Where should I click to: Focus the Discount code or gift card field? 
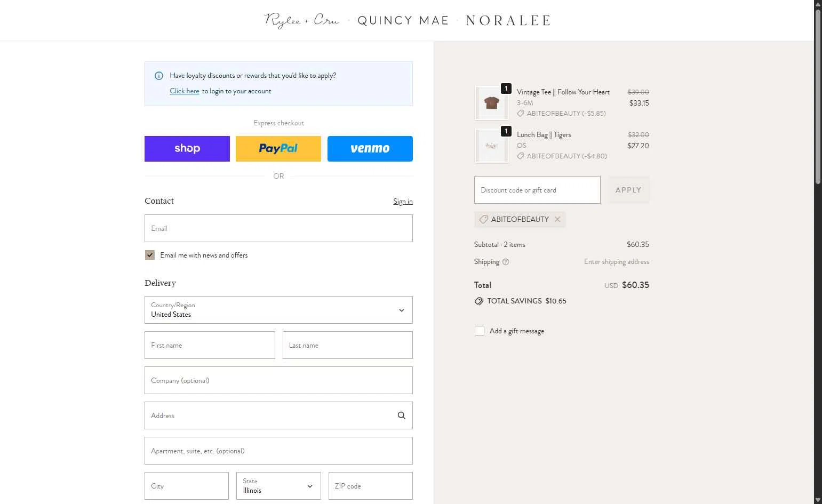click(537, 190)
